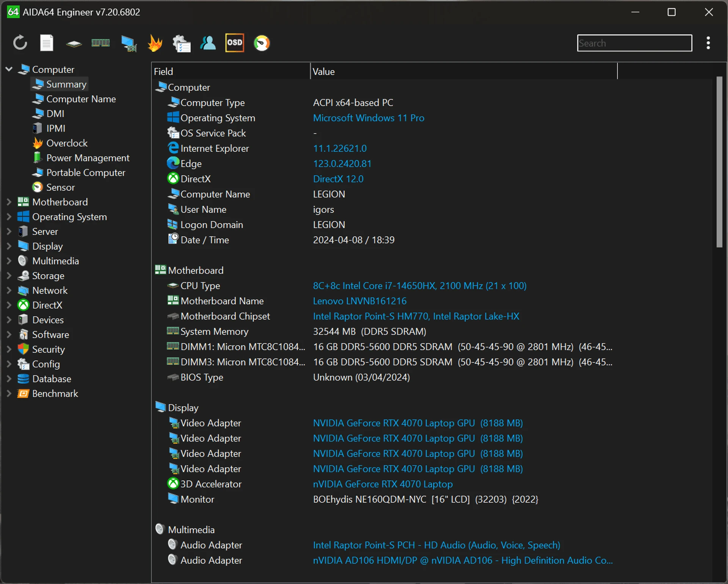Viewport: 728px width, 584px height.
Task: Click the user profile toolbar icon
Action: [208, 43]
